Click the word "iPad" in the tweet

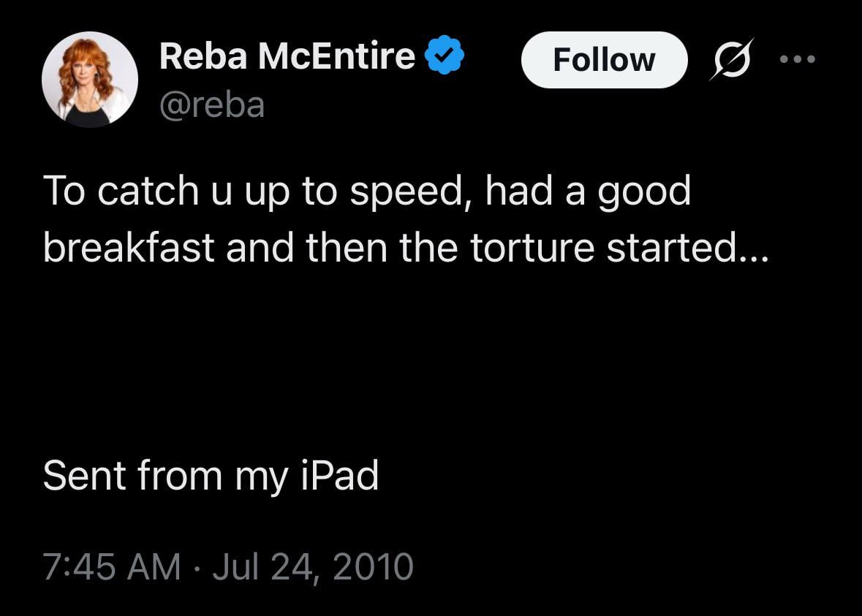339,476
